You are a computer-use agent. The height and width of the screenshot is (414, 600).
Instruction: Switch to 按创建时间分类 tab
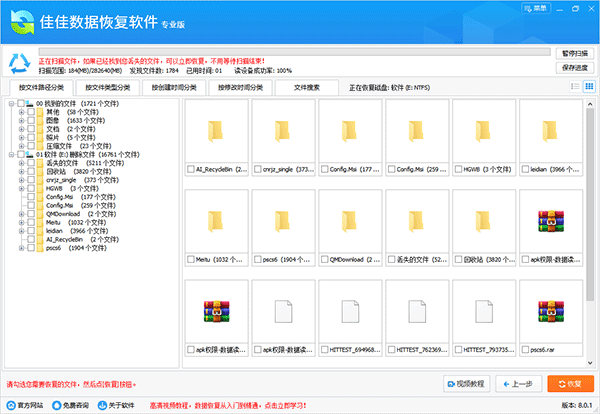174,88
